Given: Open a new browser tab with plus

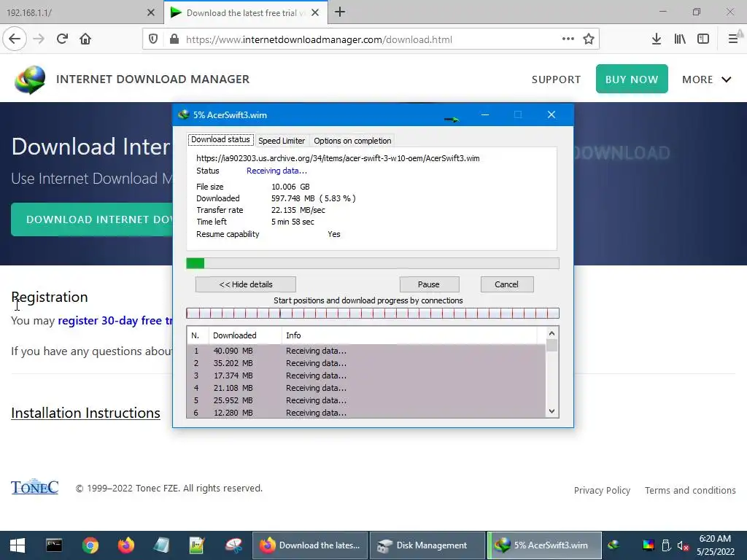Looking at the screenshot, I should [x=340, y=12].
